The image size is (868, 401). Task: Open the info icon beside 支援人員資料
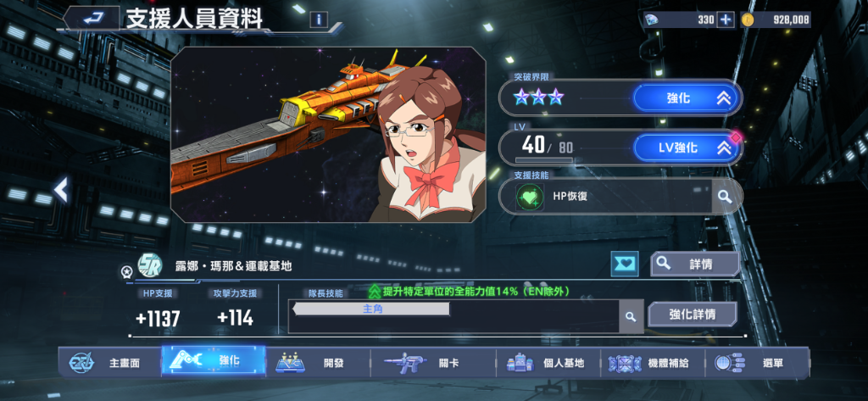click(319, 20)
